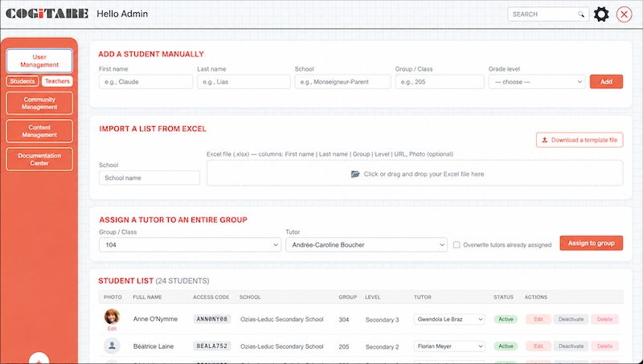Click the TUTOR column header

423,297
